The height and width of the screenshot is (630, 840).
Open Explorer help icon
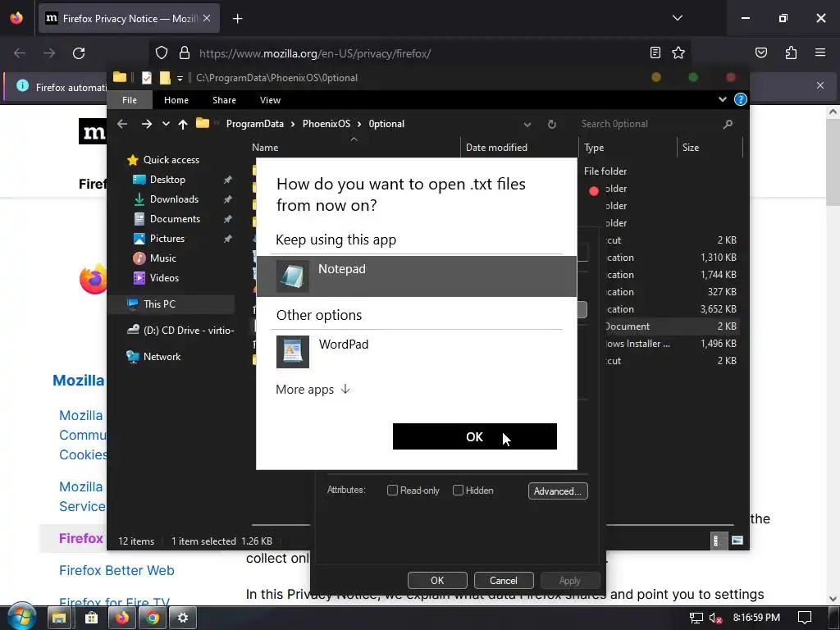[741, 99]
